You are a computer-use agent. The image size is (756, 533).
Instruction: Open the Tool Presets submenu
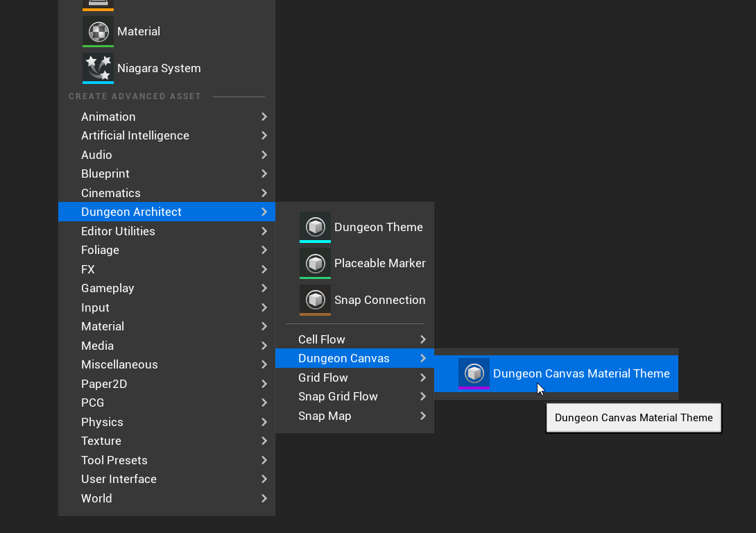click(167, 460)
